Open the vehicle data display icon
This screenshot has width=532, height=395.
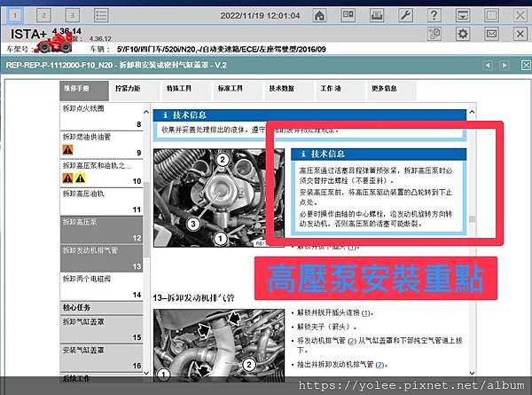[348, 15]
